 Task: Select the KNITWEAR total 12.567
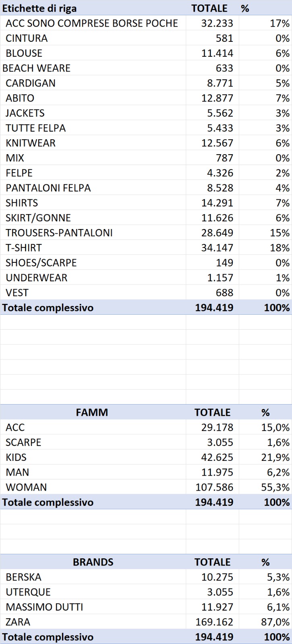coord(217,143)
